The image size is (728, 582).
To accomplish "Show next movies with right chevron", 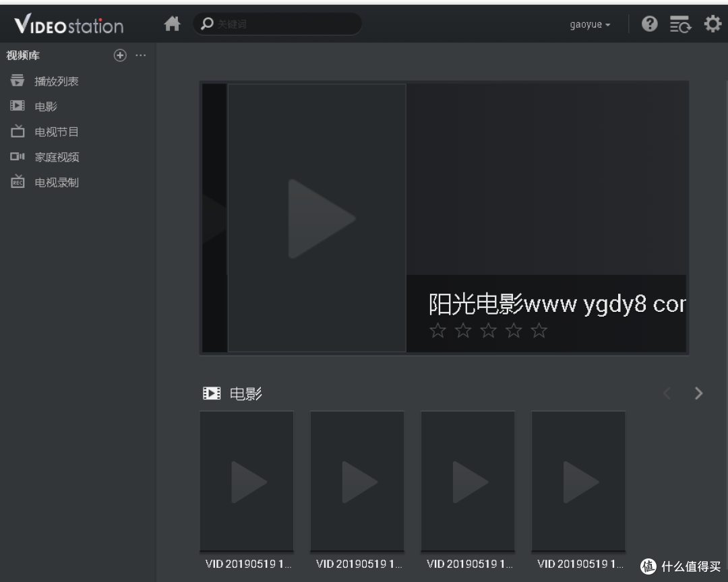I will (x=698, y=393).
